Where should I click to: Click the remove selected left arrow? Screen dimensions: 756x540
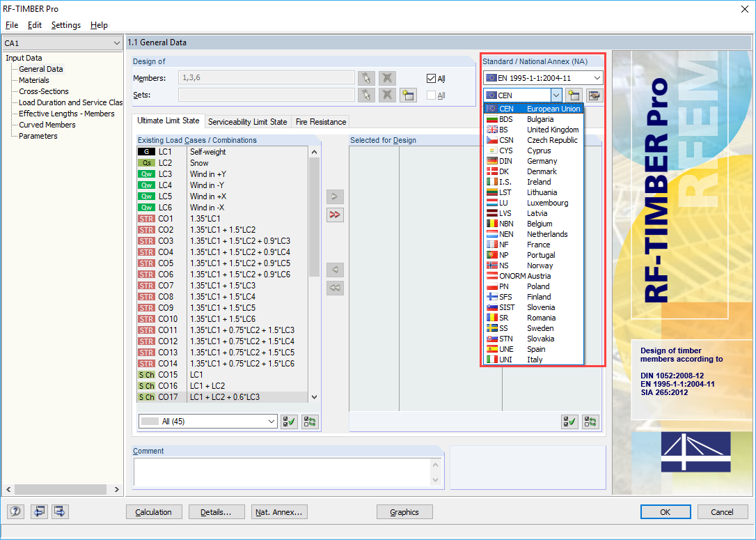tap(335, 269)
